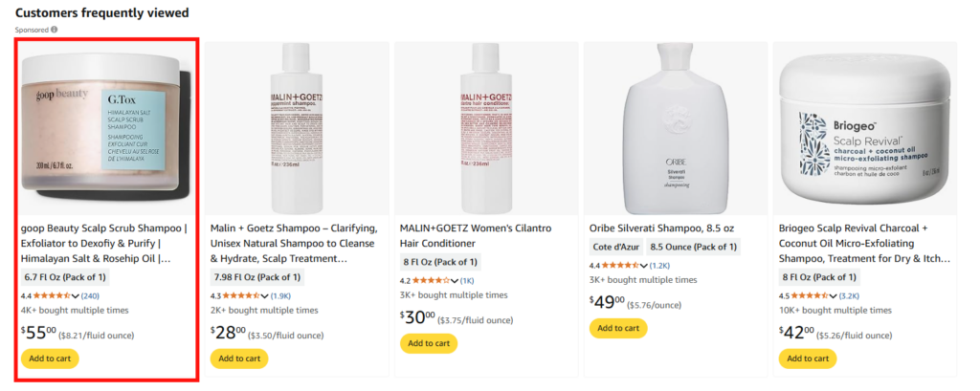Click Briogeo Scalp Revival star rating

point(810,296)
